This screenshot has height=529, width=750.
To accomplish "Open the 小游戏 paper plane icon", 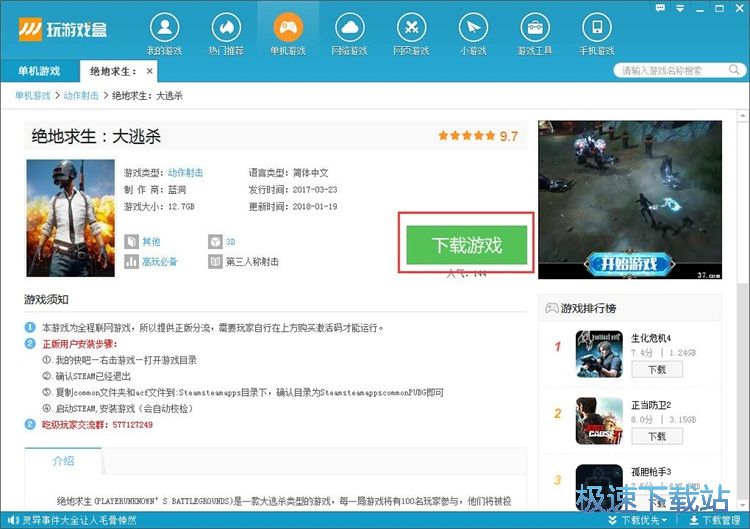I will 472,27.
